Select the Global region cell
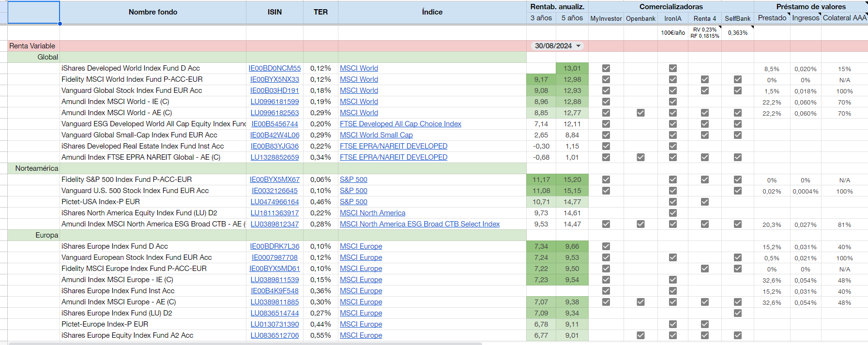This screenshot has width=868, height=345. [33, 57]
